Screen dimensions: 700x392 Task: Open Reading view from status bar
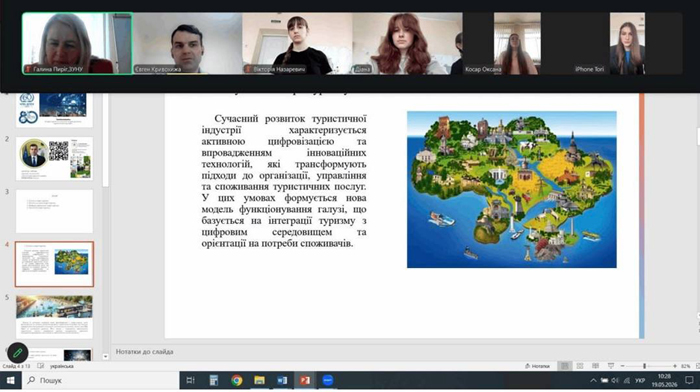595,366
